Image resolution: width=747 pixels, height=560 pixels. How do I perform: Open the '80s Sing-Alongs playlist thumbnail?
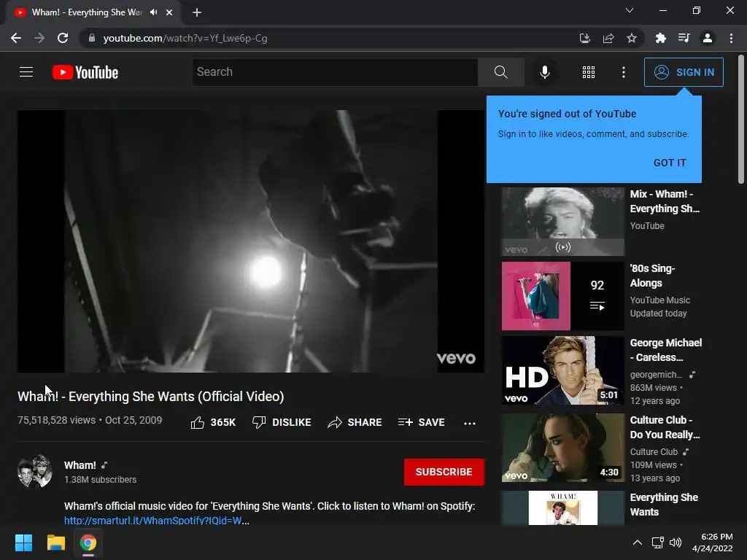[x=562, y=296]
